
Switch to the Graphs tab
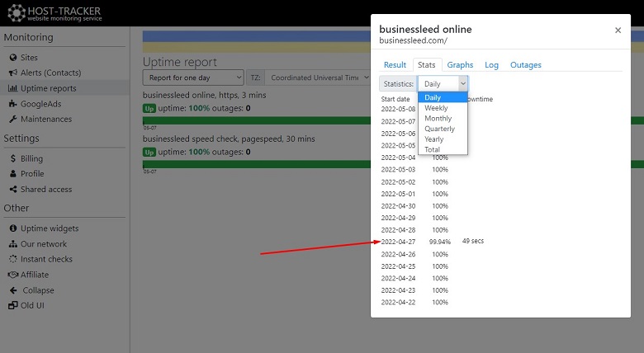tap(460, 65)
